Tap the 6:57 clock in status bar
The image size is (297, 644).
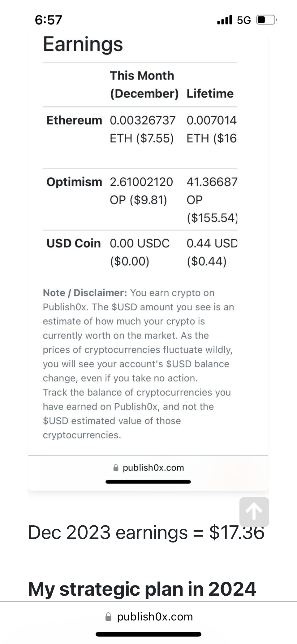point(49,20)
